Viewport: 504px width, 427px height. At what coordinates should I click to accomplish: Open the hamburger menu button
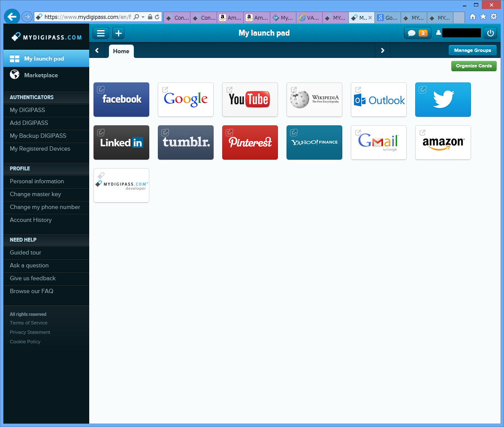101,33
